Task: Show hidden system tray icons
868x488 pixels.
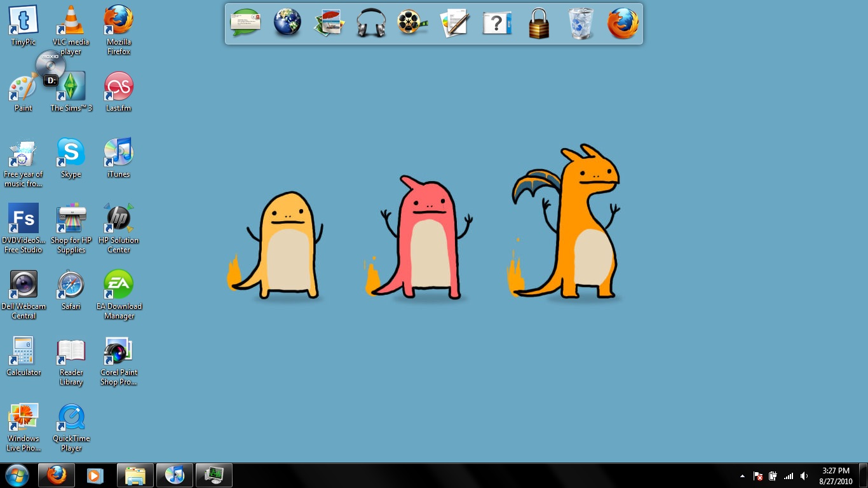Action: pos(742,476)
